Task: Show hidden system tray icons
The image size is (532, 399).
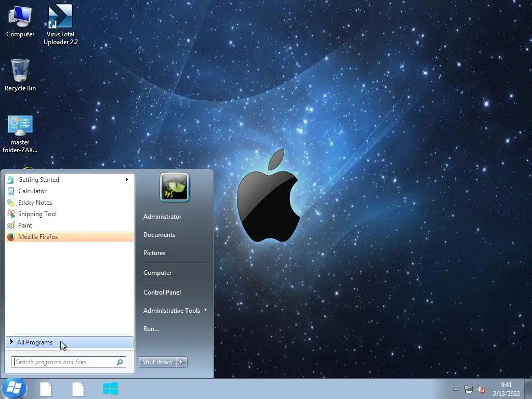Action: coord(456,389)
